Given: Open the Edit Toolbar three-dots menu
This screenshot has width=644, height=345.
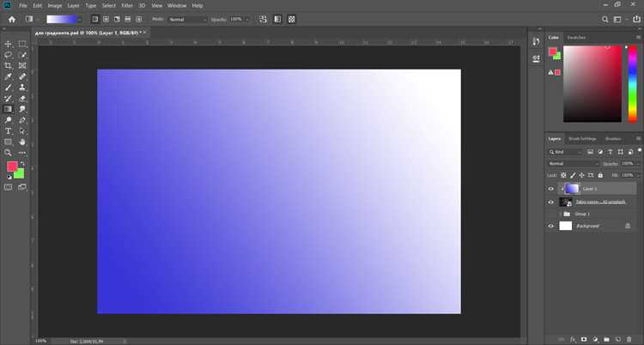Looking at the screenshot, I should coord(22,153).
